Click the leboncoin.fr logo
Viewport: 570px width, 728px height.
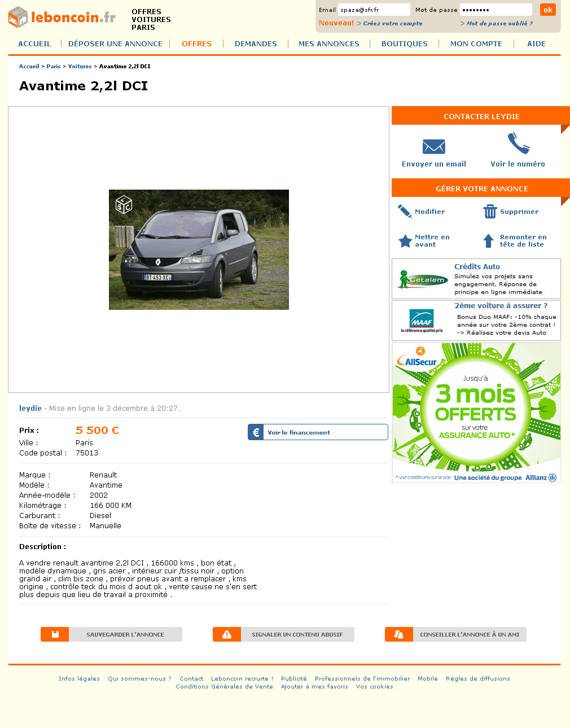(62, 17)
